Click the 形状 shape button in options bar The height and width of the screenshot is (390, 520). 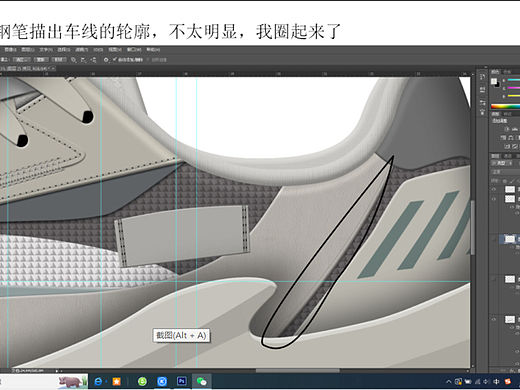point(59,60)
